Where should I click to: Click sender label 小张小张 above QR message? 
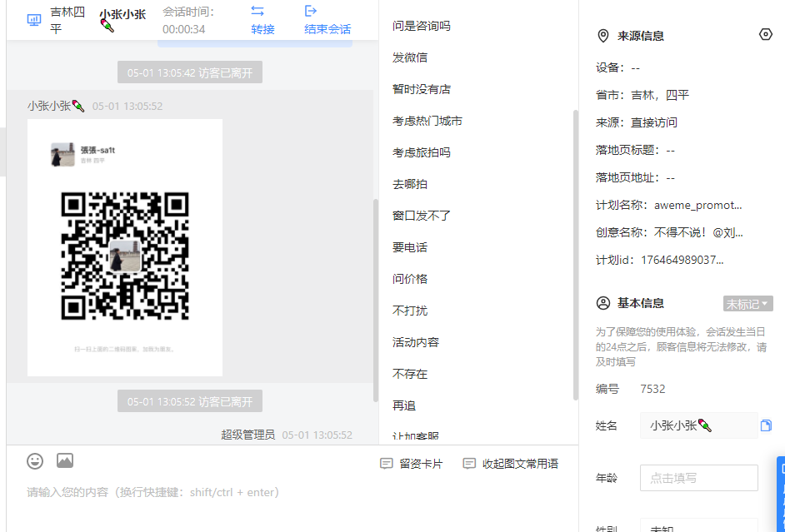click(56, 106)
